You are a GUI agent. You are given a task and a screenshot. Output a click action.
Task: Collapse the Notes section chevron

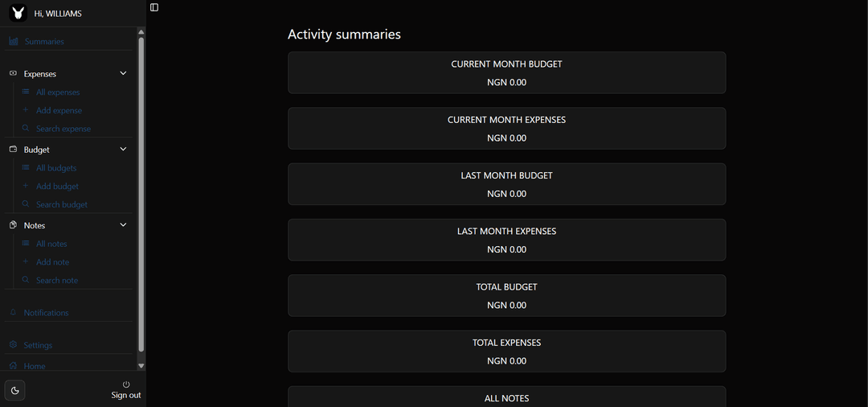123,225
